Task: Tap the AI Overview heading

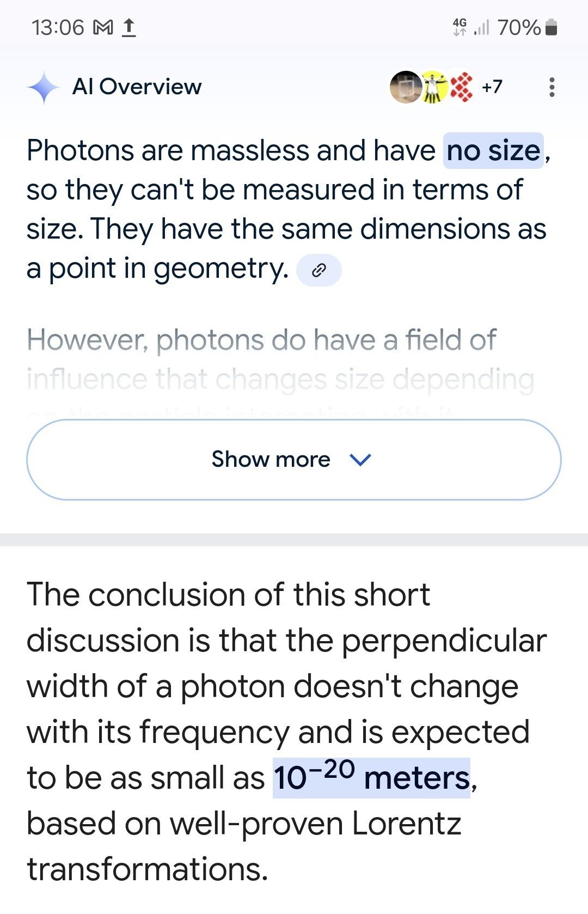Action: (x=137, y=87)
